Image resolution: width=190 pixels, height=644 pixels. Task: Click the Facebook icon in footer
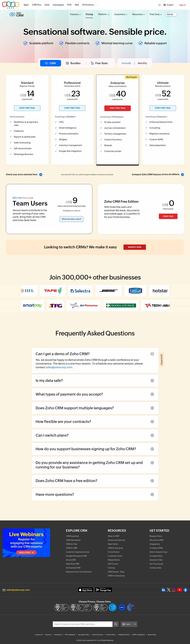point(185,590)
